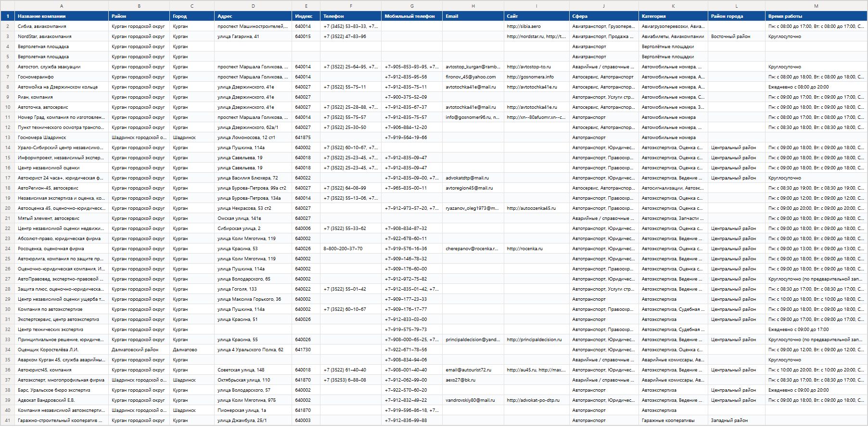The image size is (868, 434).
Task: Click the 'Мобильный телефон' header cell
Action: 412,16
